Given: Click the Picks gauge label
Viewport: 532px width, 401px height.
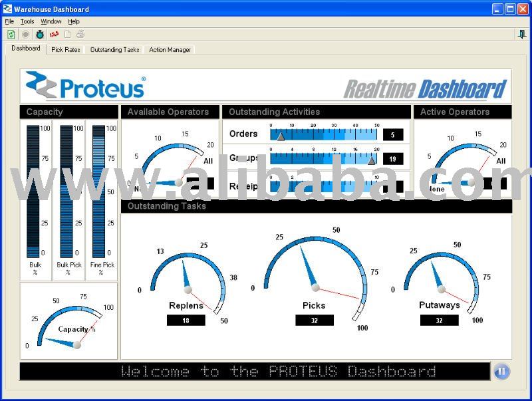Looking at the screenshot, I should tap(314, 305).
